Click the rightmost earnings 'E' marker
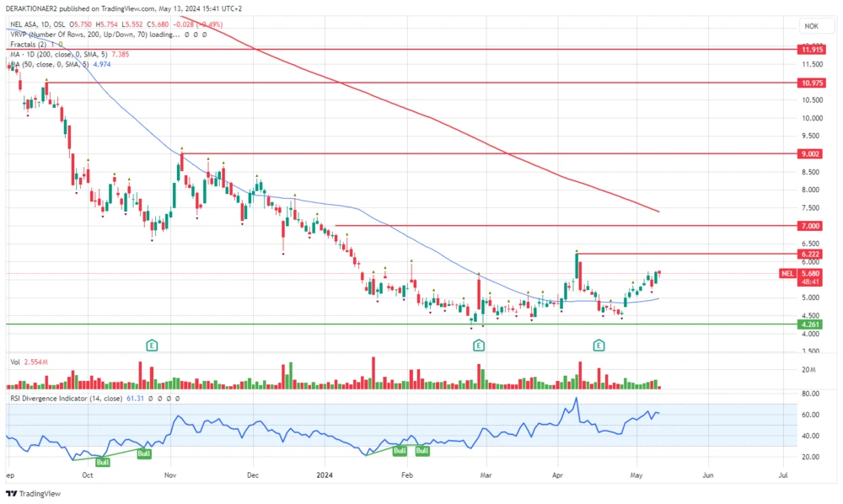The image size is (843, 504). click(x=599, y=345)
